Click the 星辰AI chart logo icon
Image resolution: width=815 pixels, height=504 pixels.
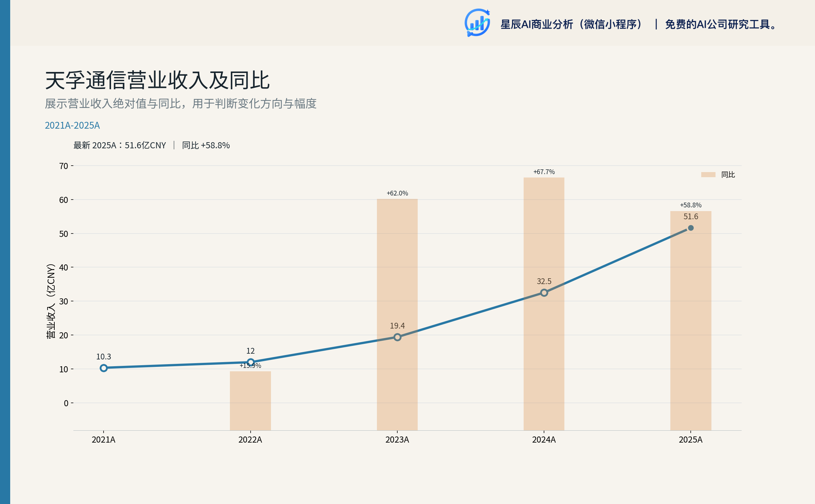coord(477,23)
